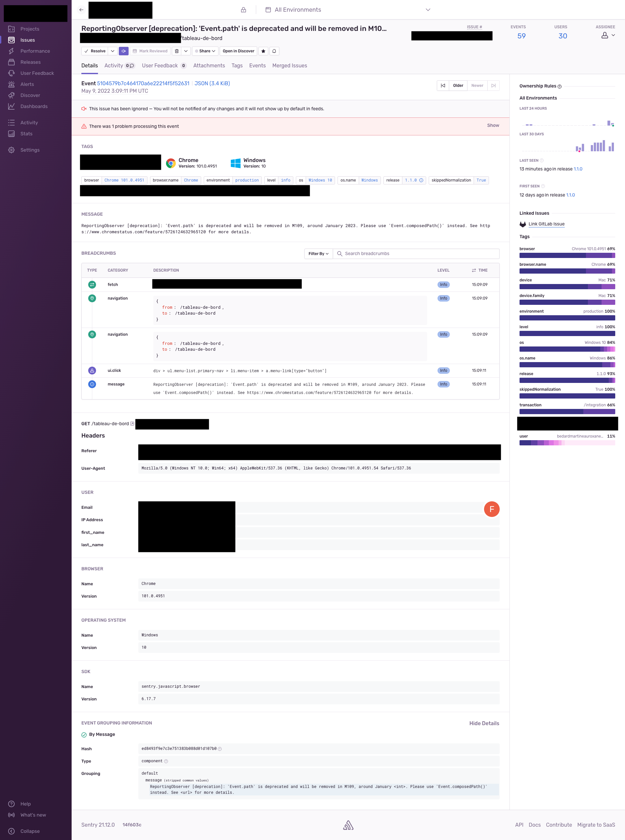Click the Open in Discover button
Viewport: 625px width, 840px height.
pyautogui.click(x=238, y=51)
